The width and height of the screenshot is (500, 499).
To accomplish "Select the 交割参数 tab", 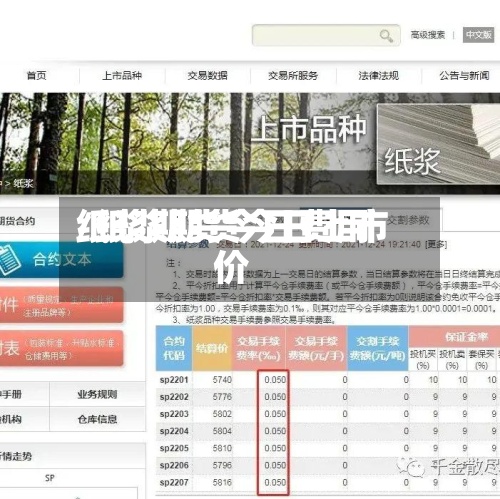I will tap(408, 220).
